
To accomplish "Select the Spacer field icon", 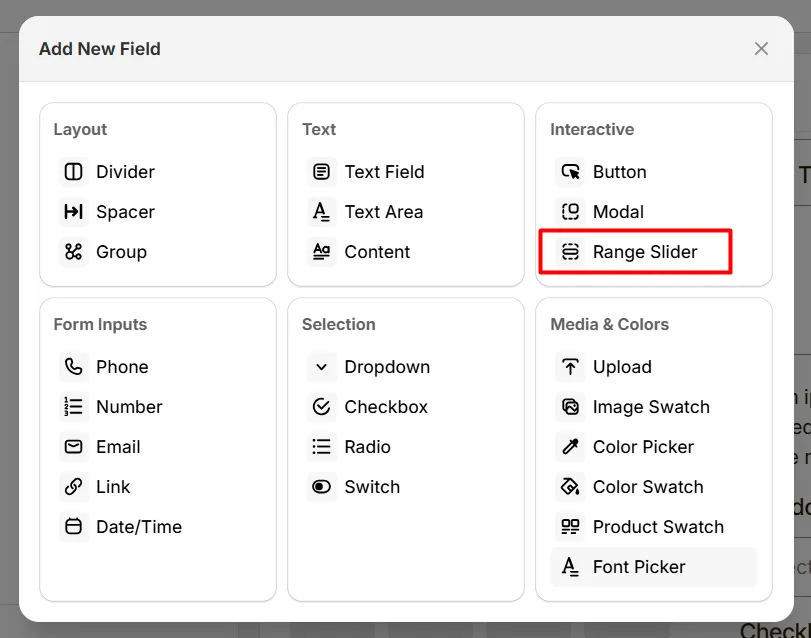I will 73,211.
